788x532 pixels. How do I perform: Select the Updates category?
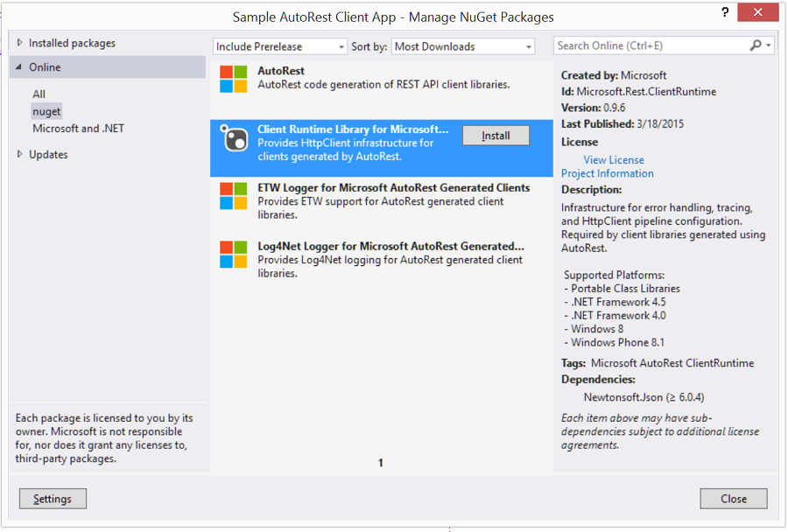coord(48,154)
